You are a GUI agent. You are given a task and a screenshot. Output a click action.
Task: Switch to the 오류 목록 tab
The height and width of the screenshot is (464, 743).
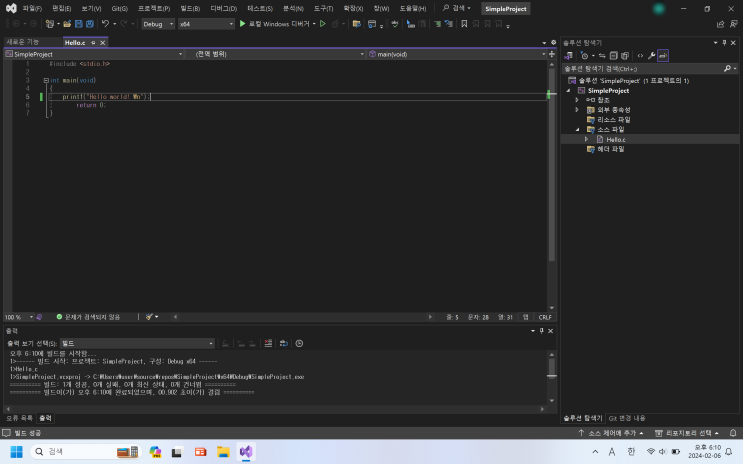pos(19,418)
